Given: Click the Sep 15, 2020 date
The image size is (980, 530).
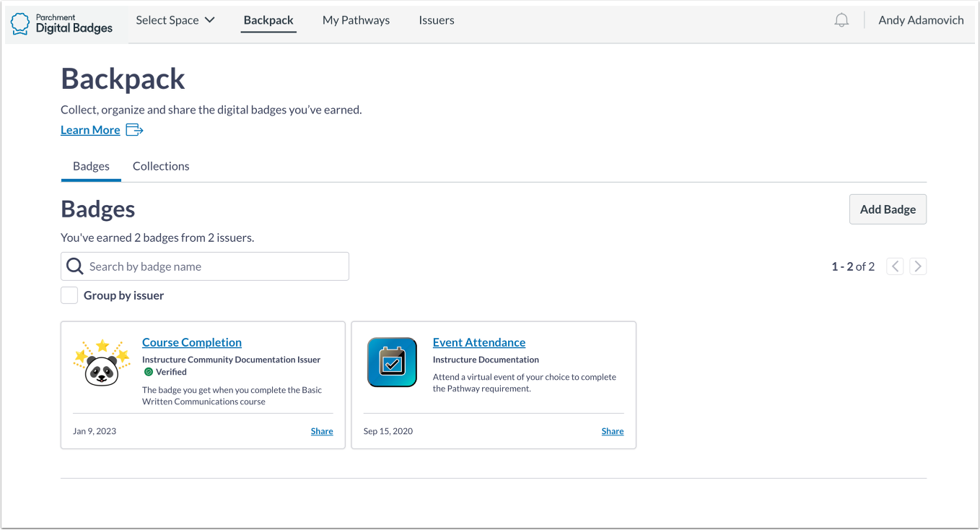Looking at the screenshot, I should click(x=388, y=431).
